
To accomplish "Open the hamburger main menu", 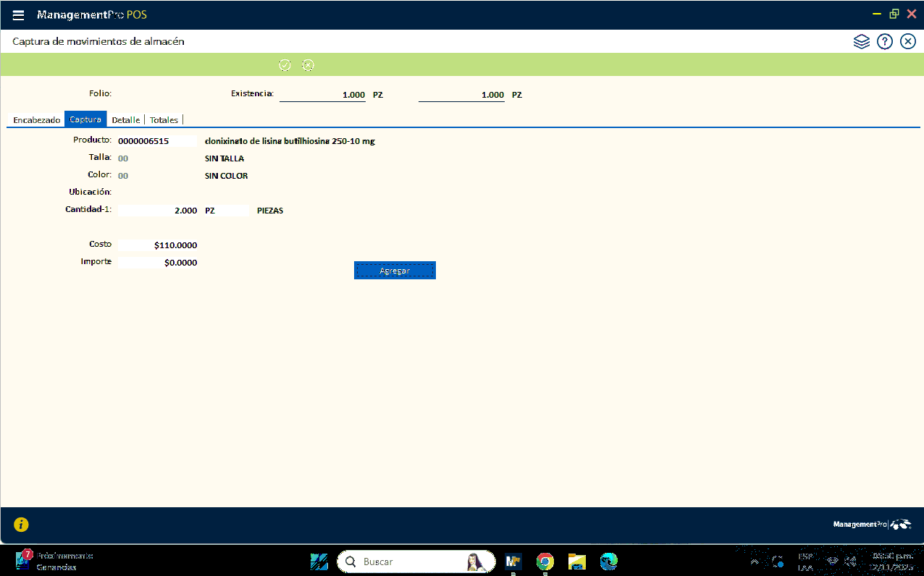I will tap(18, 15).
